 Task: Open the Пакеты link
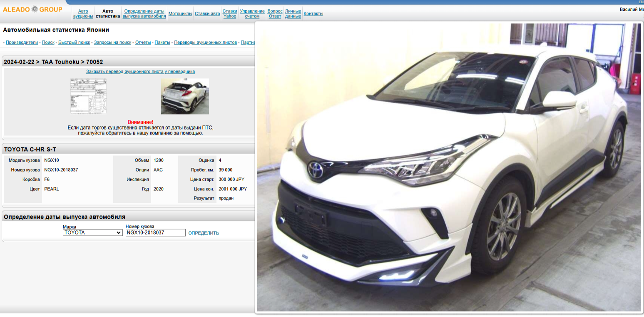point(162,42)
